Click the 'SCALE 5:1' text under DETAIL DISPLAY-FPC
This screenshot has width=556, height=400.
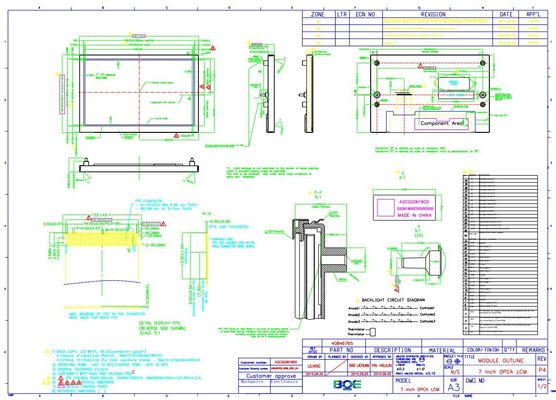tap(151, 333)
